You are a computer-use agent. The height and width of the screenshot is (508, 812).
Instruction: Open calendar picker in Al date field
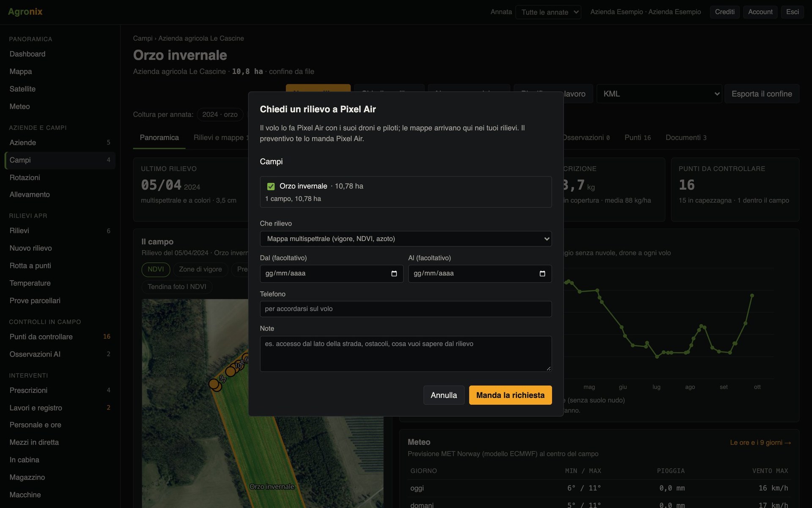coord(542,273)
